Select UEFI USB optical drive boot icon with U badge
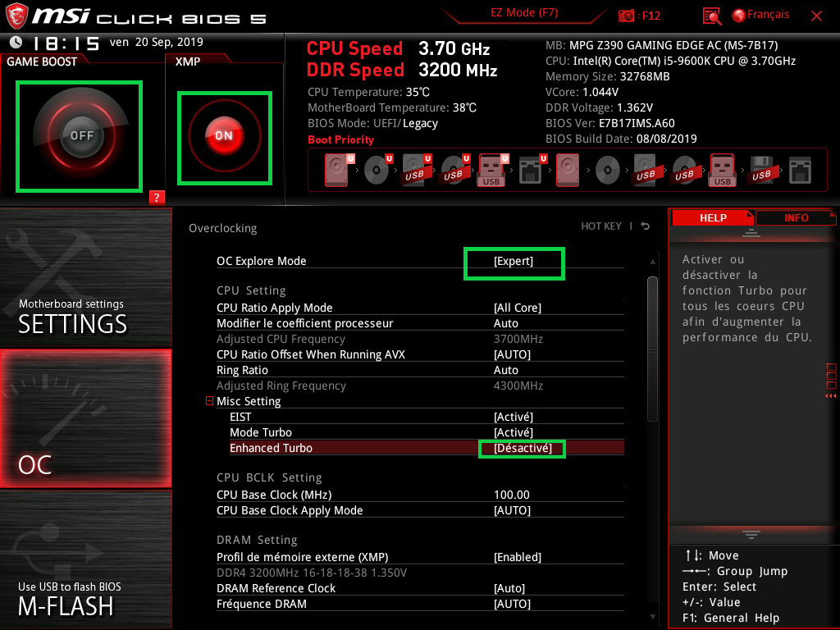Viewport: 840px width, 630px height. [454, 171]
